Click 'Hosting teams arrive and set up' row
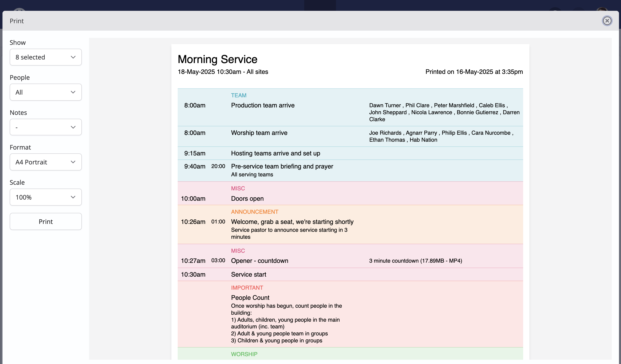Image resolution: width=621 pixels, height=364 pixels. (350, 153)
